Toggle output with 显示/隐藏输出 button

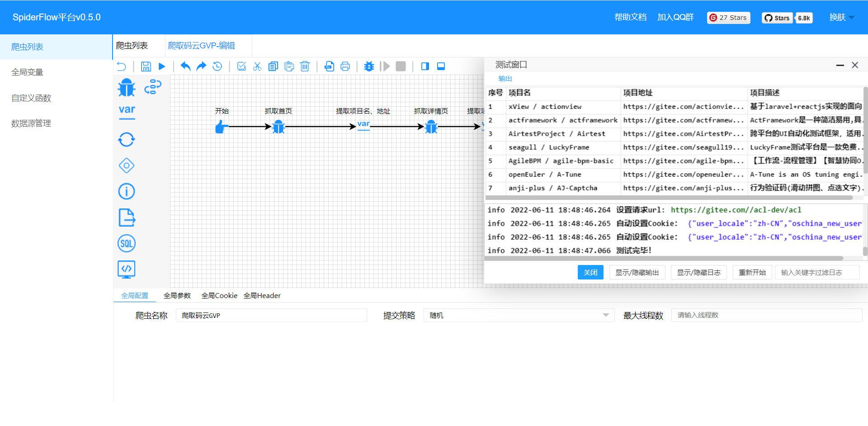pyautogui.click(x=637, y=272)
